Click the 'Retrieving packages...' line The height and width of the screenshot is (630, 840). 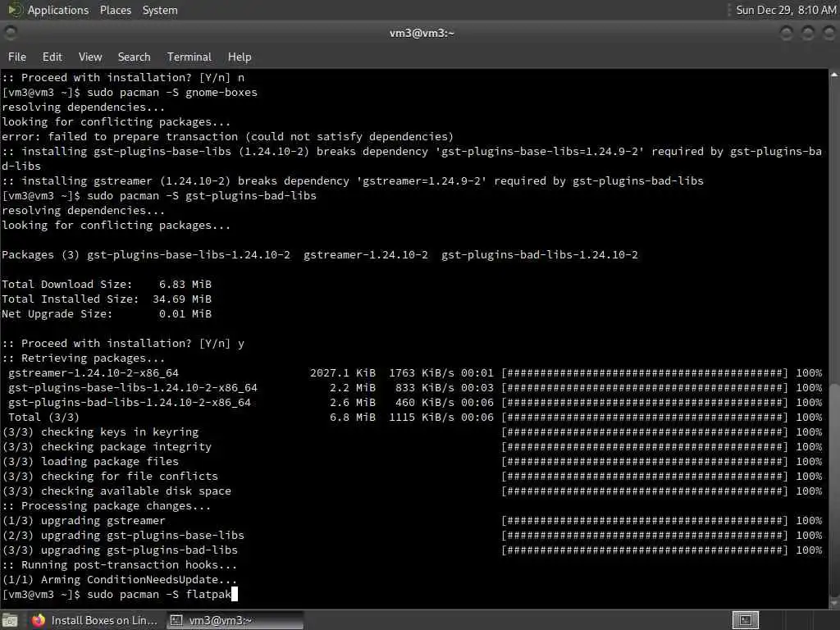click(84, 358)
